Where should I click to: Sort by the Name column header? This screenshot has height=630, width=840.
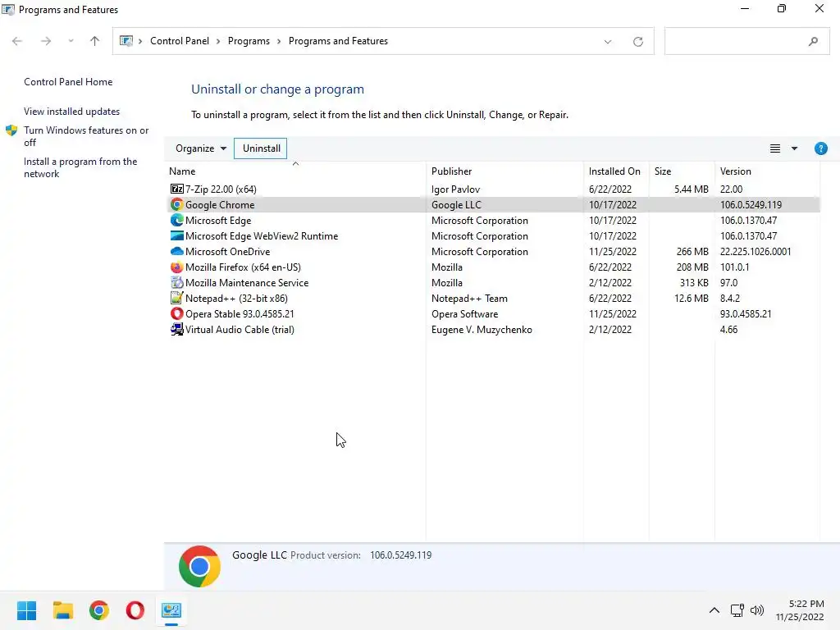point(295,171)
